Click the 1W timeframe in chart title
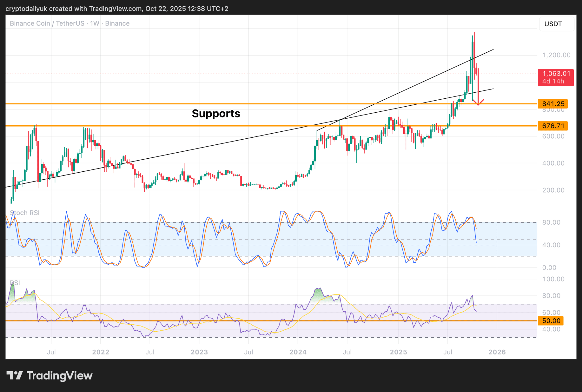 point(94,23)
